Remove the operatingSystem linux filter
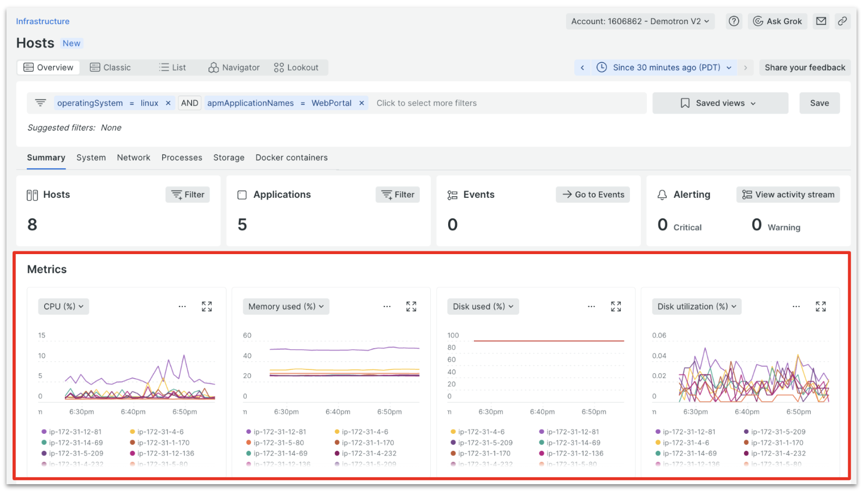868x494 pixels. click(168, 103)
